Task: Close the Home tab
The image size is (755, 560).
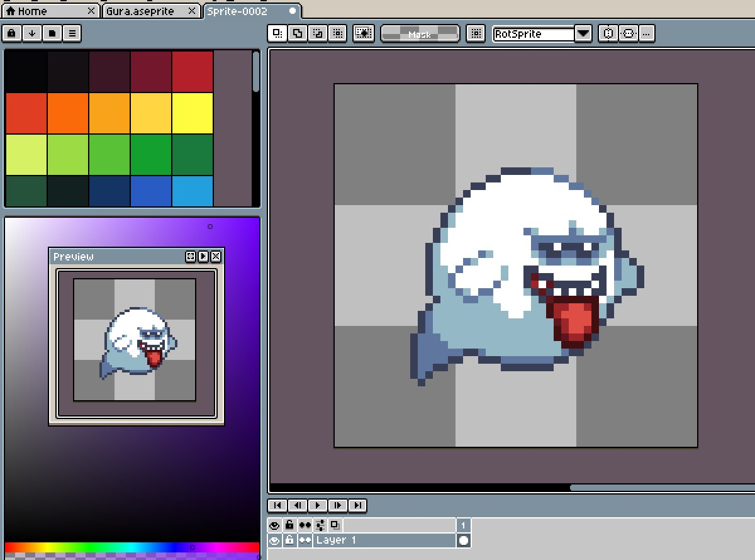Action: 91,11
